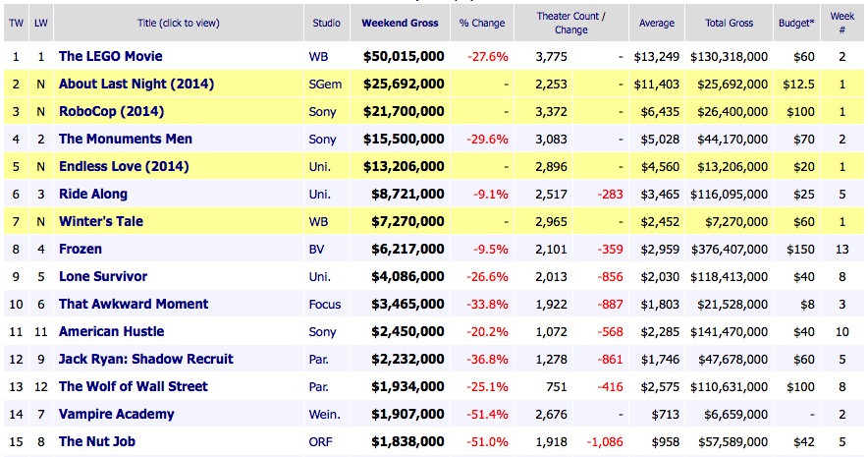Click Vampire Academy title link
The height and width of the screenshot is (457, 868).
116,415
